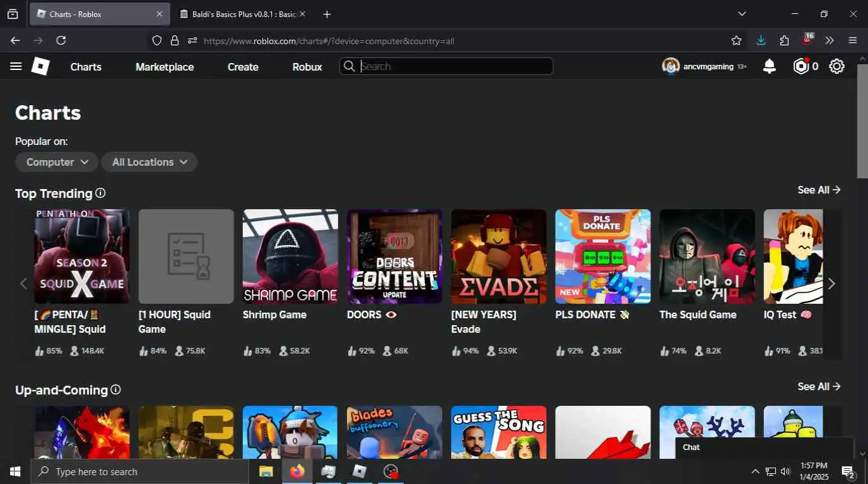The width and height of the screenshot is (868, 484).
Task: Go to the Marketplace nav item
Action: click(x=165, y=67)
